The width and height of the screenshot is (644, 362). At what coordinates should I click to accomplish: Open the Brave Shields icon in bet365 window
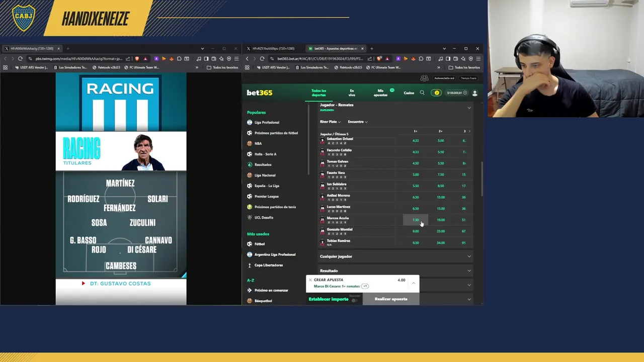(379, 59)
